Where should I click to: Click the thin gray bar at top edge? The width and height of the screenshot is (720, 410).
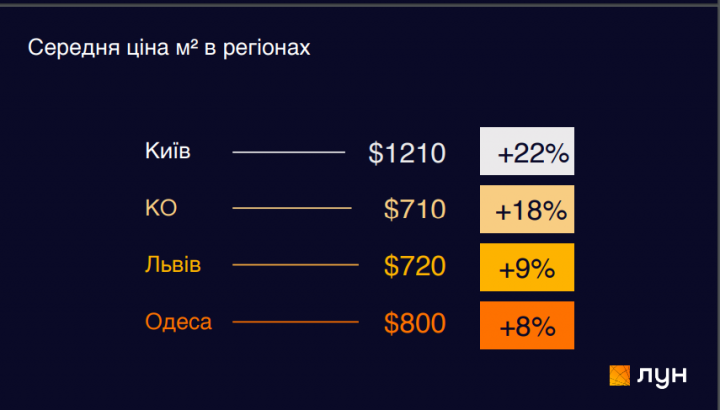(360, 3)
